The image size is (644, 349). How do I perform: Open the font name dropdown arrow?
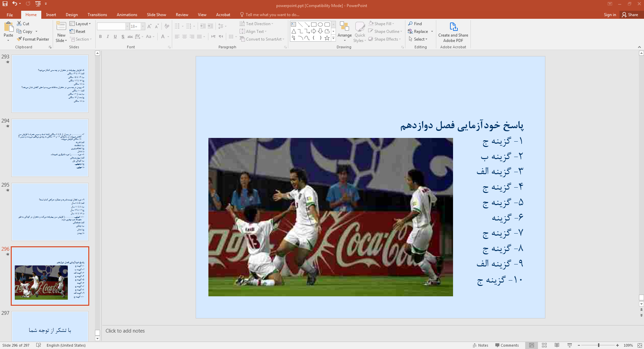128,26
